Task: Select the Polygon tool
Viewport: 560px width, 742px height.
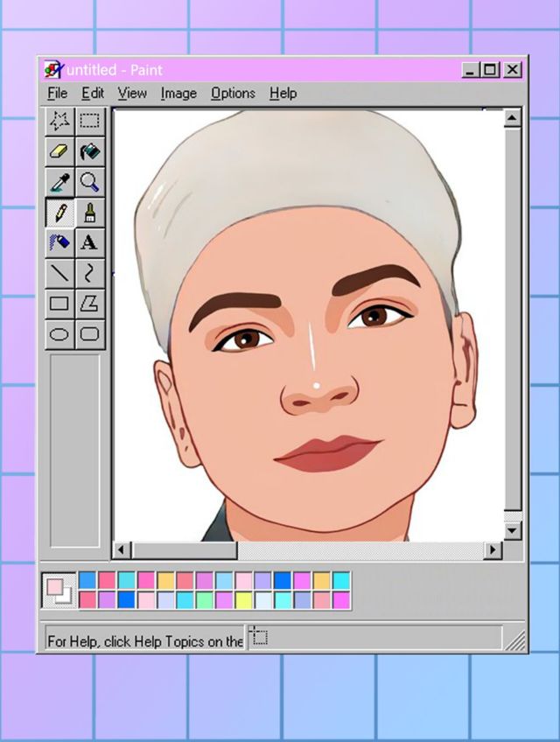Action: click(89, 304)
